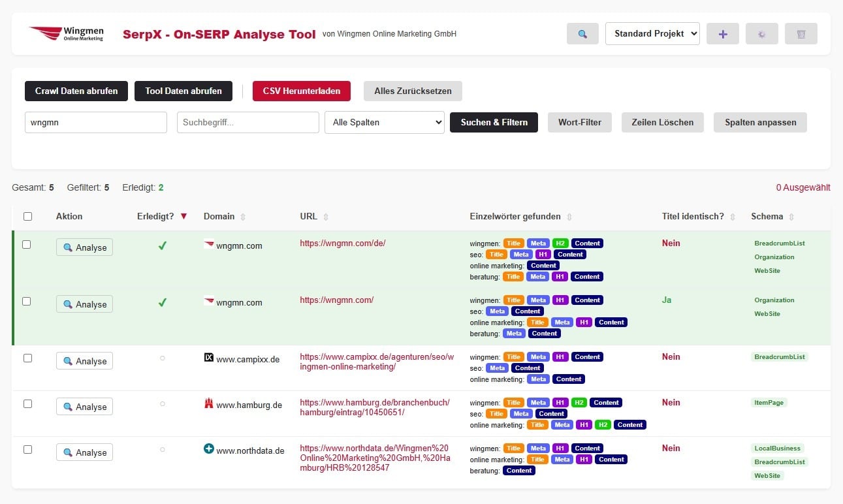Open the campixx.de agenturen URL link
Screen dimensions: 843x504
pos(375,362)
